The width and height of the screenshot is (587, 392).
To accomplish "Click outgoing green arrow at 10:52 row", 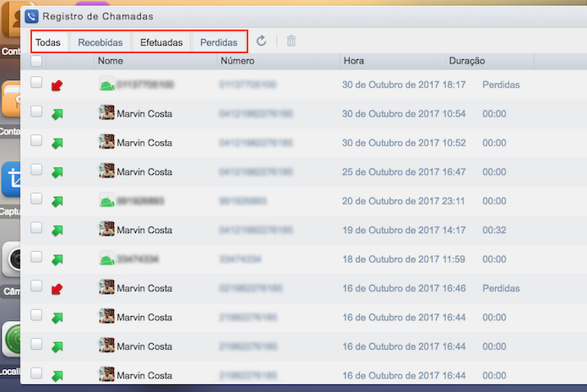I will click(58, 143).
